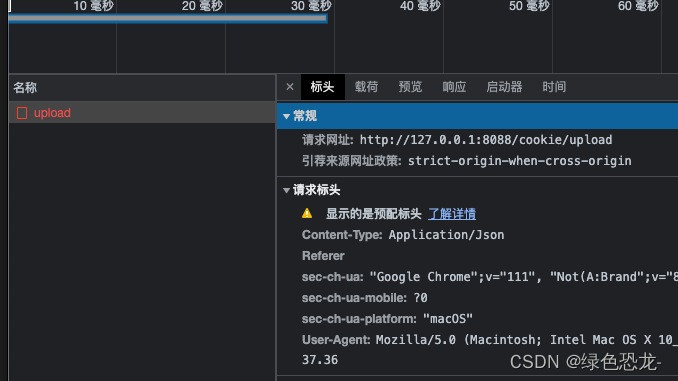Viewport: 678px width, 381px height.
Task: Collapse the 常规 section
Action: (x=286, y=116)
